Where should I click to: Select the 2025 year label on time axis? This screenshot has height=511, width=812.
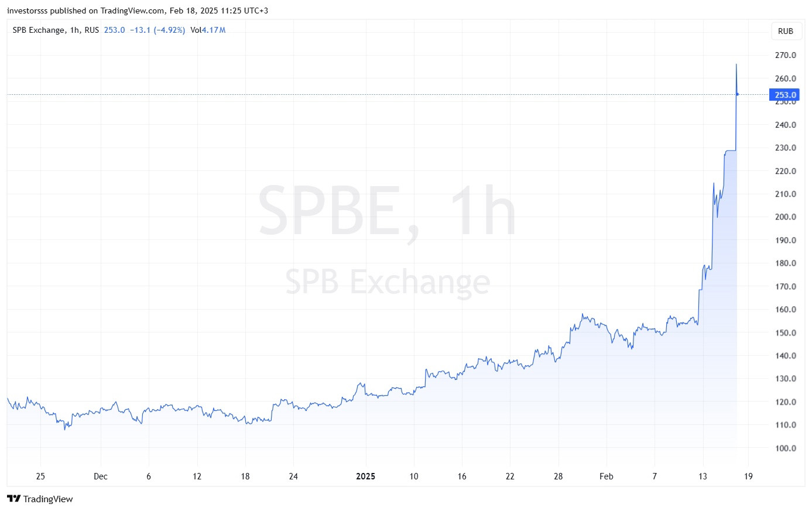tap(366, 476)
